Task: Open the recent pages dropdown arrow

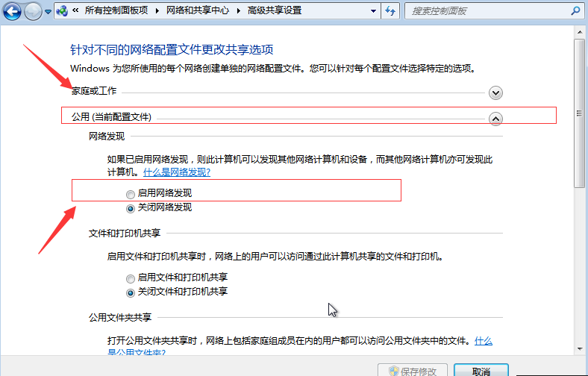Action: (x=49, y=13)
